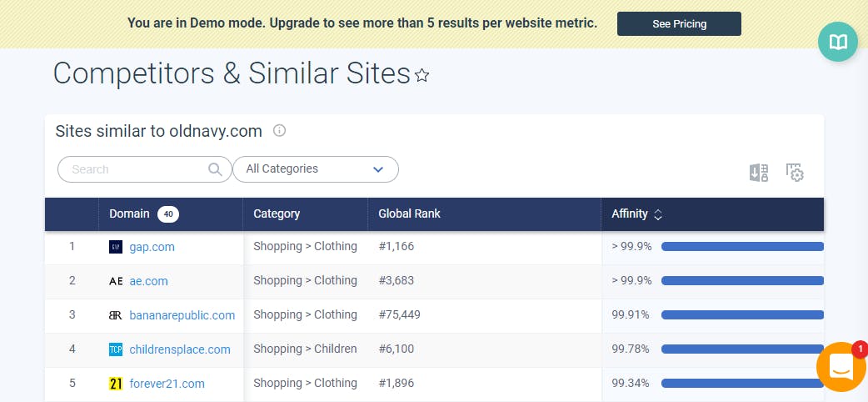This screenshot has width=868, height=402.
Task: Click the forever21.com favicon
Action: (x=116, y=384)
